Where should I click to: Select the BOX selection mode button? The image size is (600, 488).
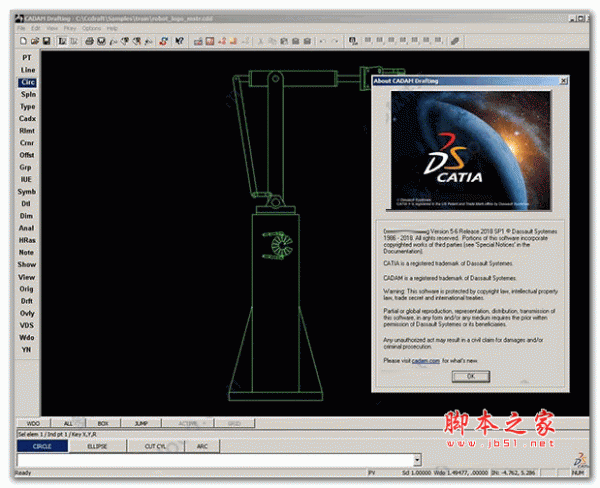point(103,424)
